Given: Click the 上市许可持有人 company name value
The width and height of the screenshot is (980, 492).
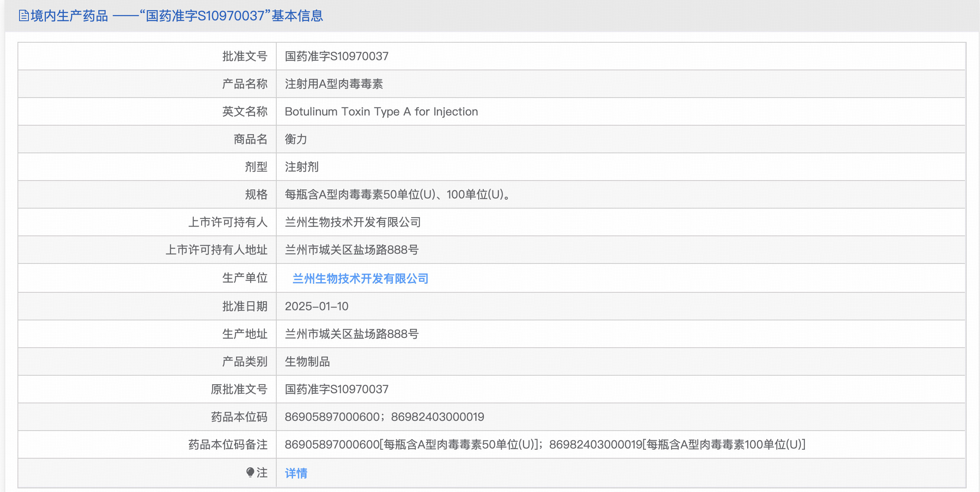Looking at the screenshot, I should pos(353,222).
